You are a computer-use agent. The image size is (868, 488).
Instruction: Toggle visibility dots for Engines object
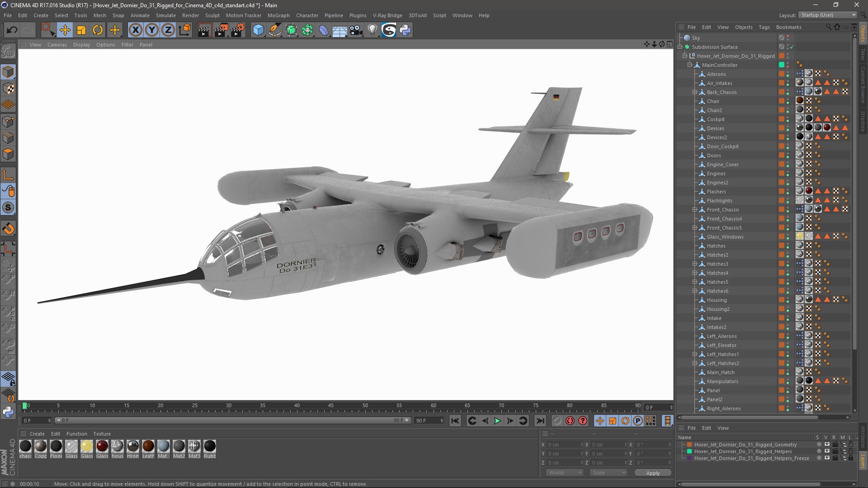[x=788, y=174]
